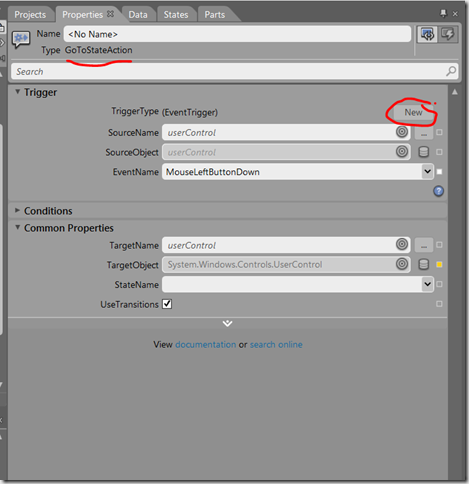
Task: Click the search magnifier icon
Action: [451, 71]
